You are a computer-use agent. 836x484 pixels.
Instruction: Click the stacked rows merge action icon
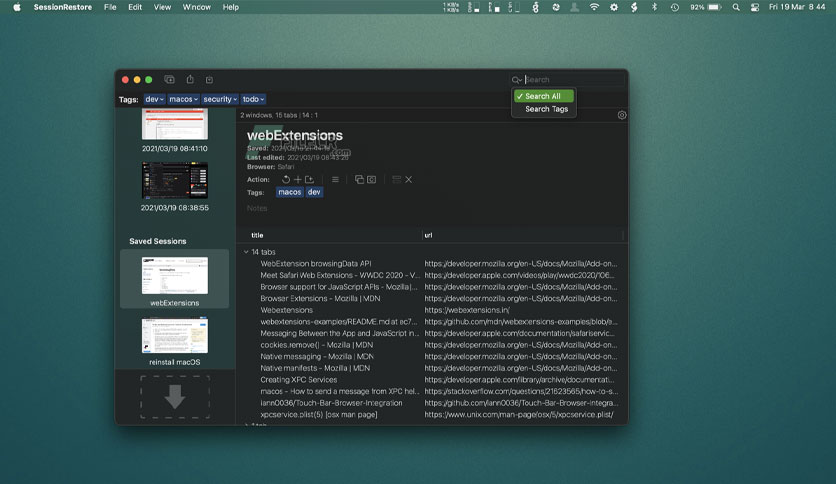pyautogui.click(x=396, y=180)
